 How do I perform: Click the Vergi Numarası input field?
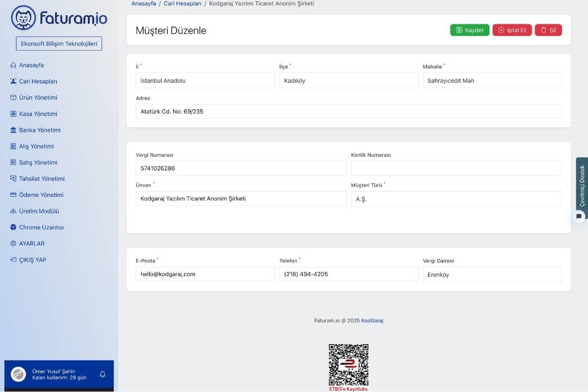click(241, 168)
